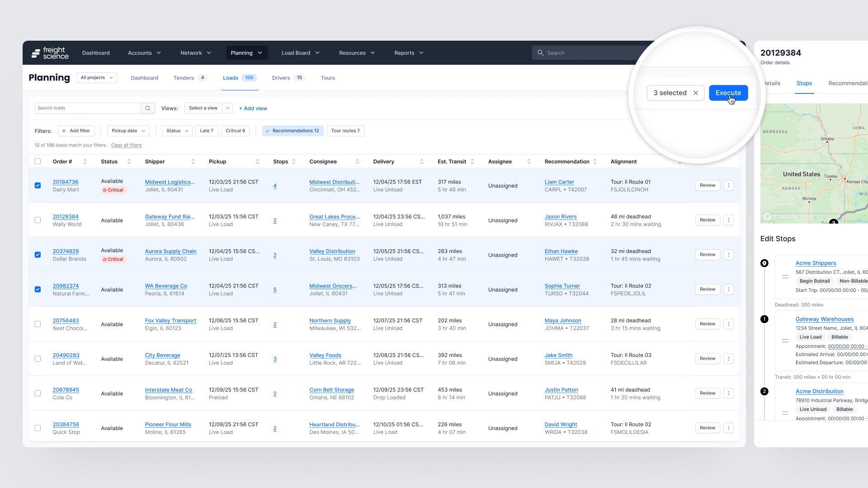Toggle the select-all checkbox in the table header
The height and width of the screenshot is (488, 868).
click(x=38, y=162)
